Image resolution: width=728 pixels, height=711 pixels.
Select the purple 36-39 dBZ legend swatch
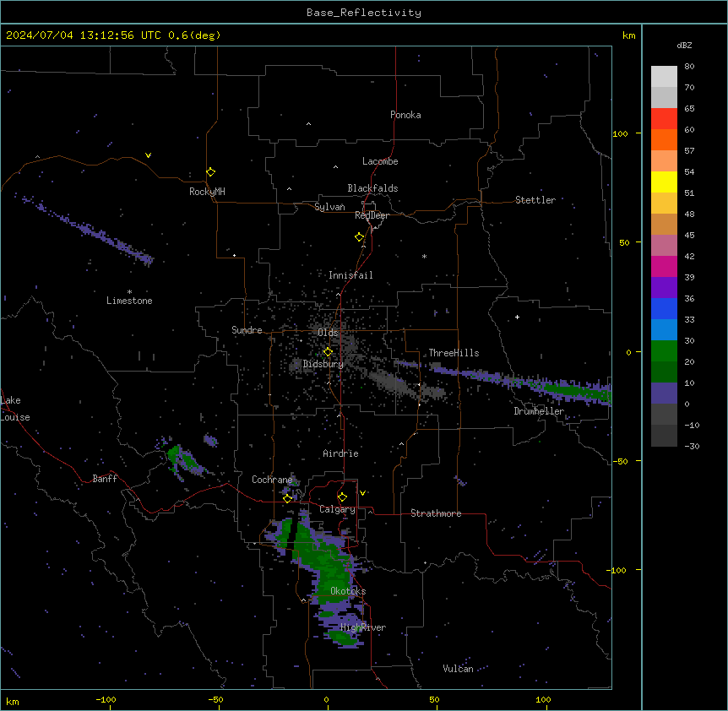point(664,288)
